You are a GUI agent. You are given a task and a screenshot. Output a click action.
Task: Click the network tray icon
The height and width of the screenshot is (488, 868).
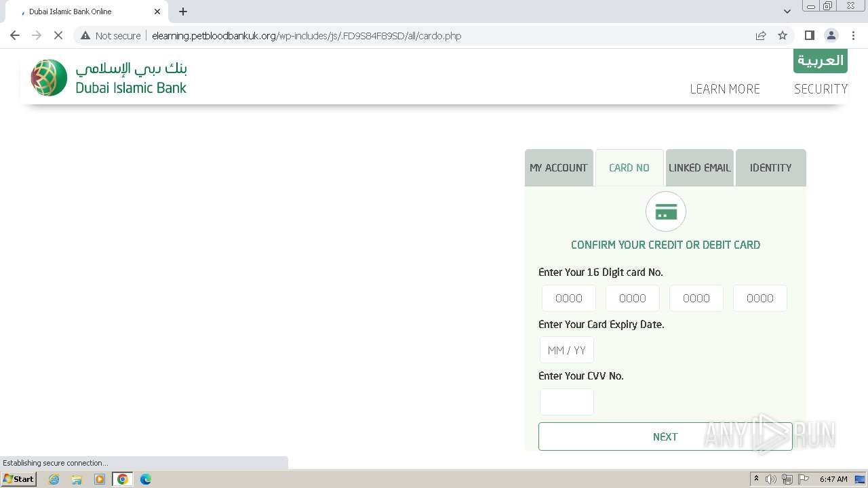click(x=787, y=479)
